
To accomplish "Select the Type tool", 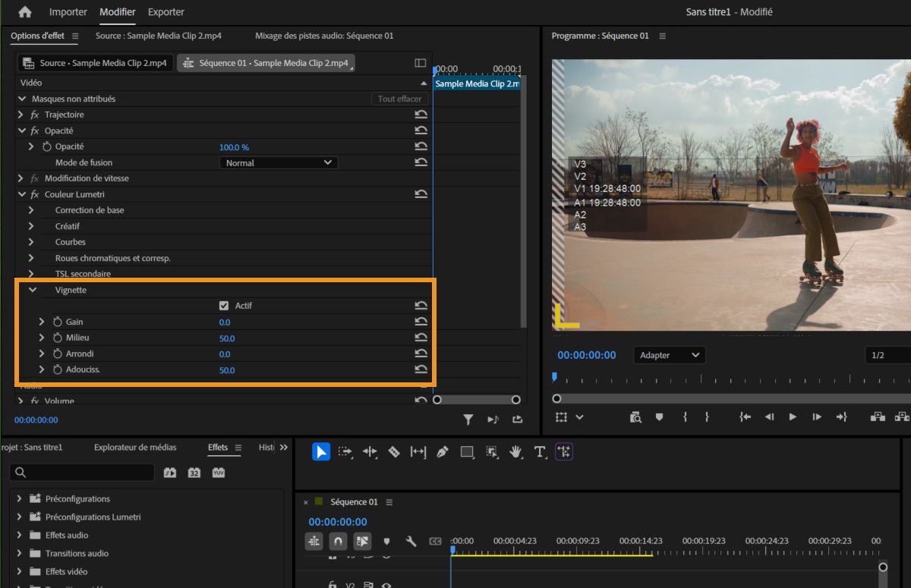I will tap(540, 452).
